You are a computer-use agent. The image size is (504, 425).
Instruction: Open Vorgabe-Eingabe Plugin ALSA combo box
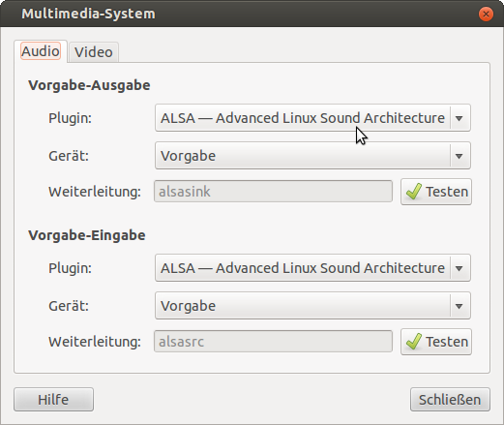coord(312,268)
